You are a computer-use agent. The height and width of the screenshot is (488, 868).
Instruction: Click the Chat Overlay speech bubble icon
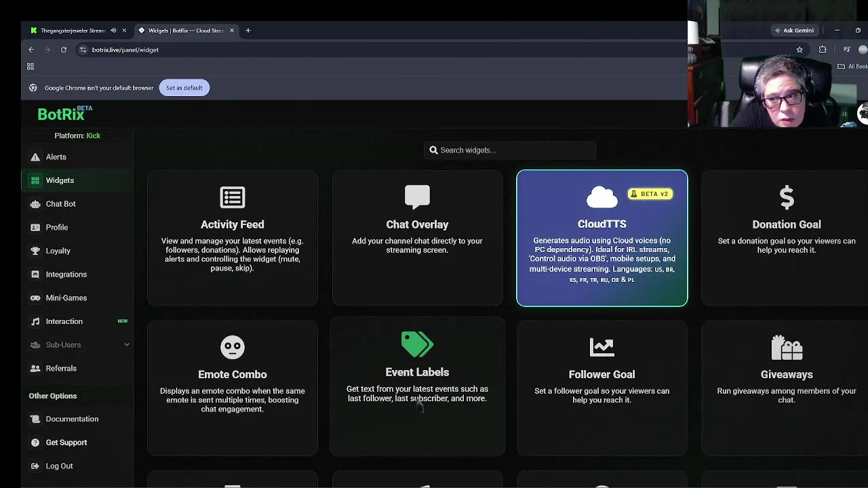pos(417,197)
